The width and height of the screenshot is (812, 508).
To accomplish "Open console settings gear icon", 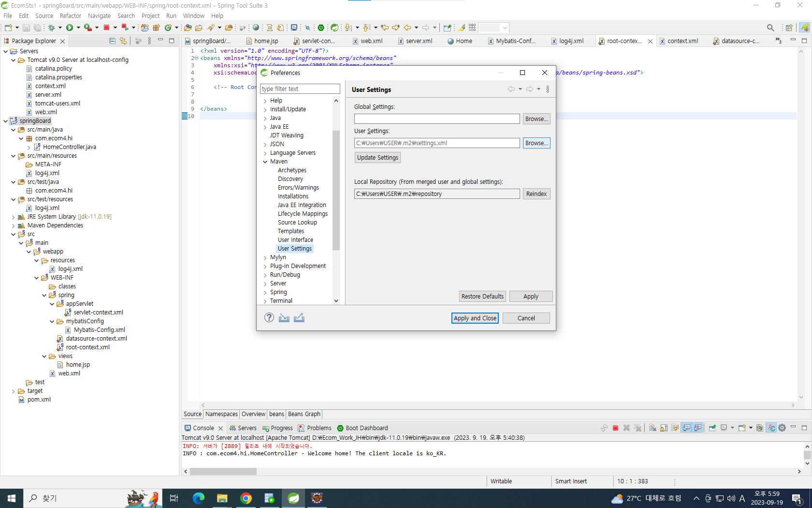I will point(782,428).
